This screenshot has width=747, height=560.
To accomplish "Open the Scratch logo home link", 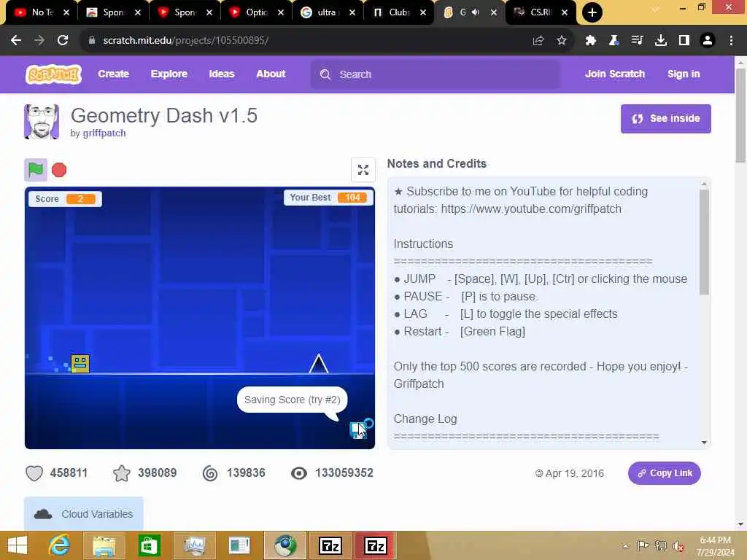I will (x=53, y=74).
